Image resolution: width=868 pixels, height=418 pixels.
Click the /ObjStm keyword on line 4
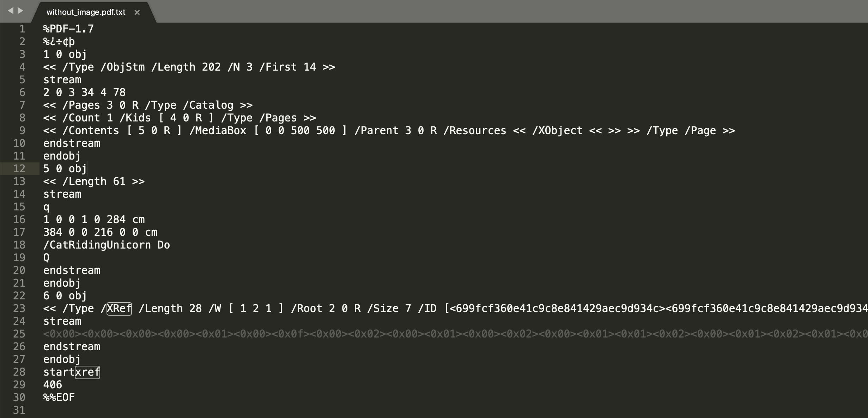point(122,67)
